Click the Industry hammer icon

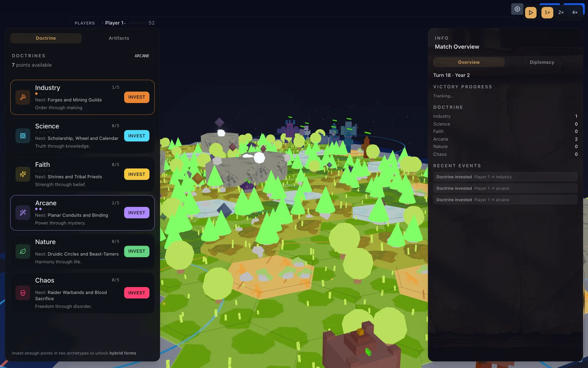tap(23, 98)
